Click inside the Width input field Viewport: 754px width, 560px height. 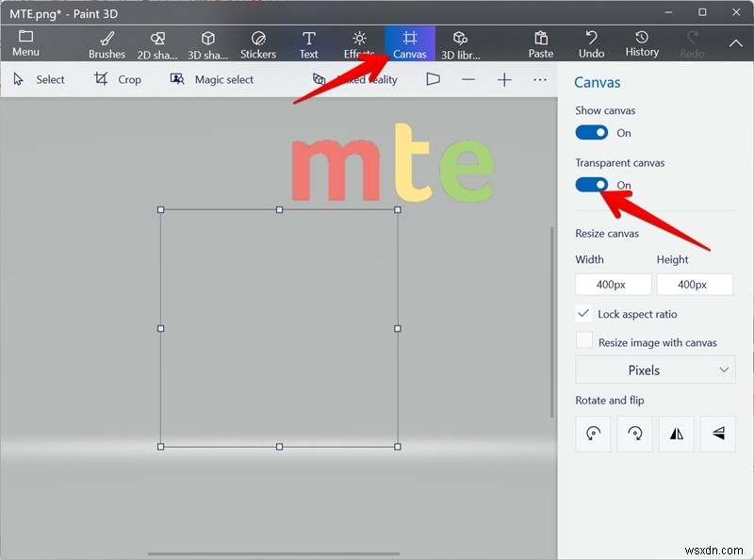tap(614, 284)
